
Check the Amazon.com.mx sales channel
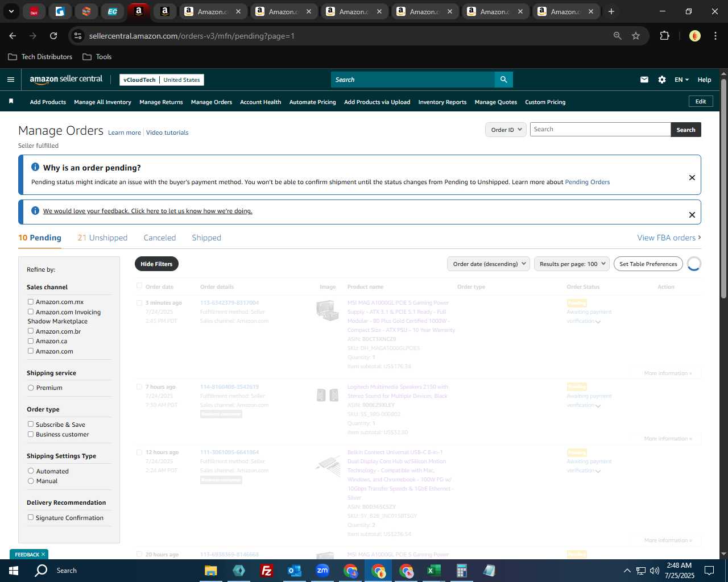(x=31, y=302)
